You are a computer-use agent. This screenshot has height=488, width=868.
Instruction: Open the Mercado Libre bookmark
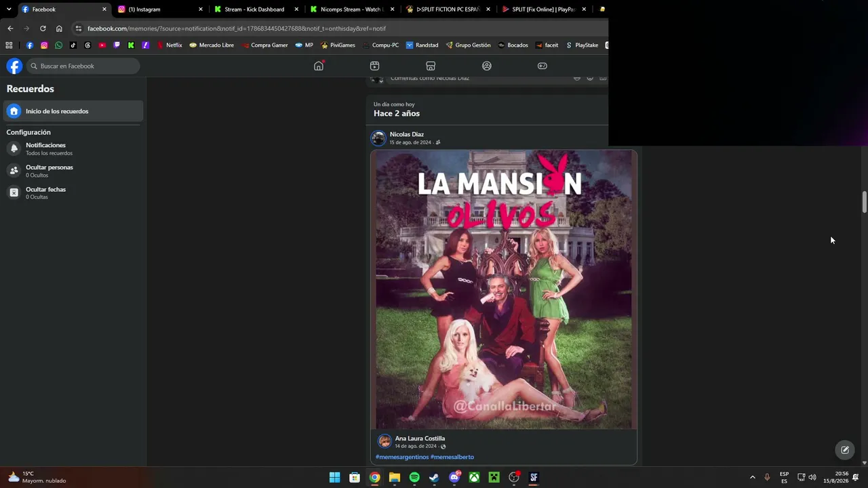coord(212,45)
